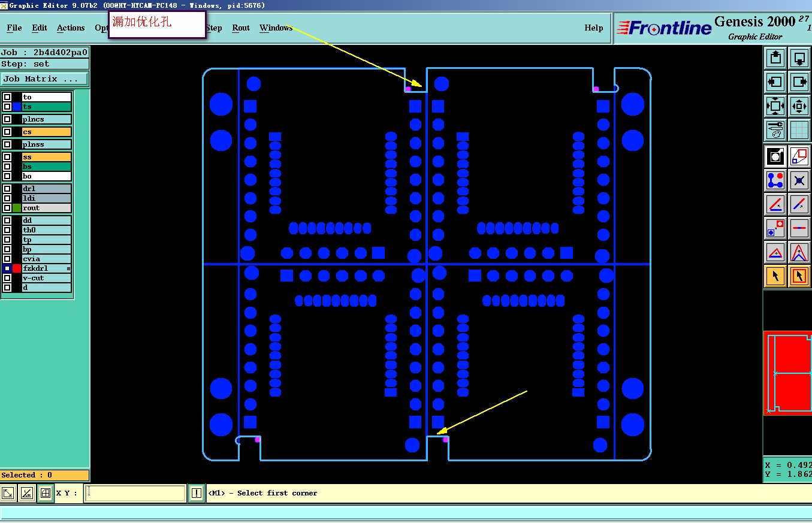Open the Windows menu
Image resolution: width=812 pixels, height=523 pixels.
point(276,28)
